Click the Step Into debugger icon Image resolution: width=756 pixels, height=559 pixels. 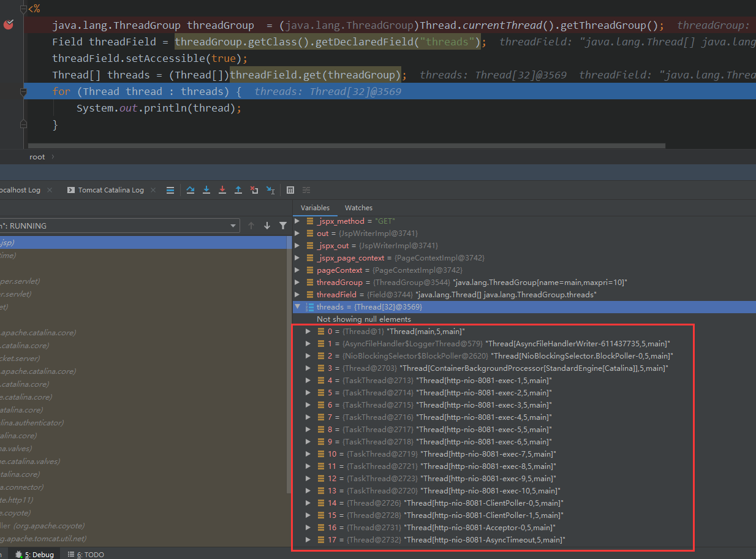tap(206, 190)
